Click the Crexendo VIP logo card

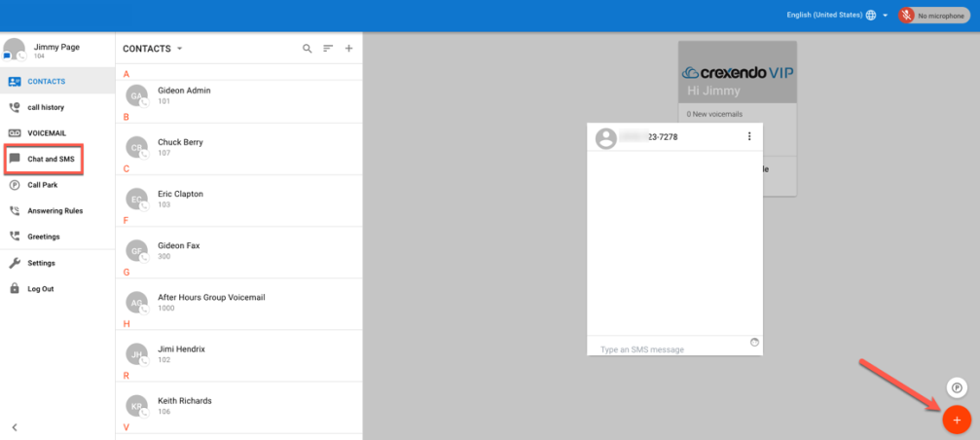[x=738, y=72]
